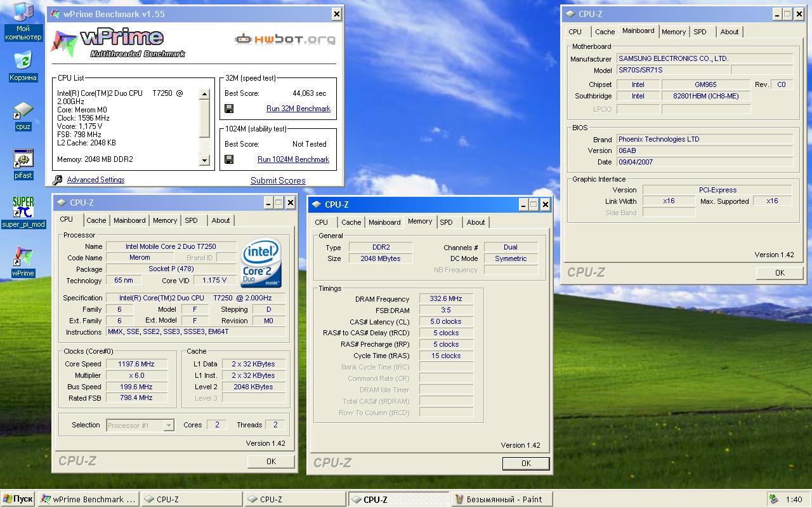Viewport: 812px width, 508px height.
Task: Click the floppy save icon for 32M score
Action: tap(229, 109)
